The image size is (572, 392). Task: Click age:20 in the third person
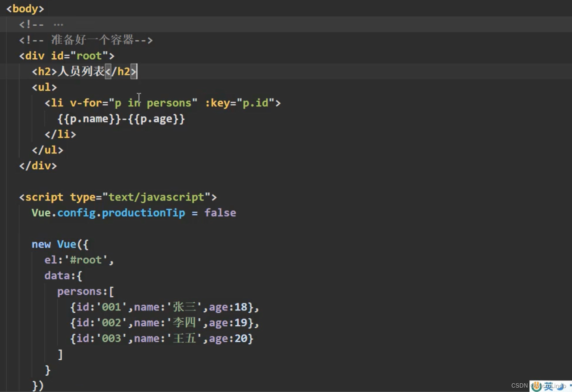tap(228, 339)
